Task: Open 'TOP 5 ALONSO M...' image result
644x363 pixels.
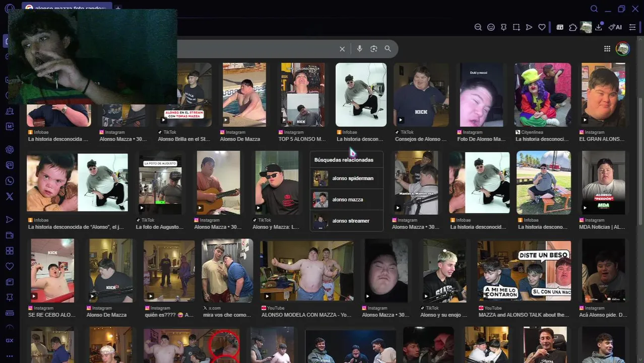Action: 302,94
